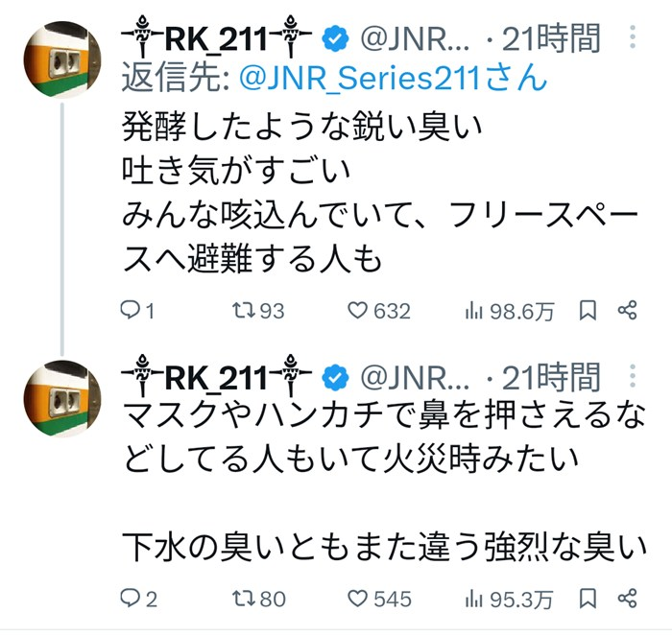Like the first tweet with 632 likes
The width and height of the screenshot is (672, 636).
point(358,311)
